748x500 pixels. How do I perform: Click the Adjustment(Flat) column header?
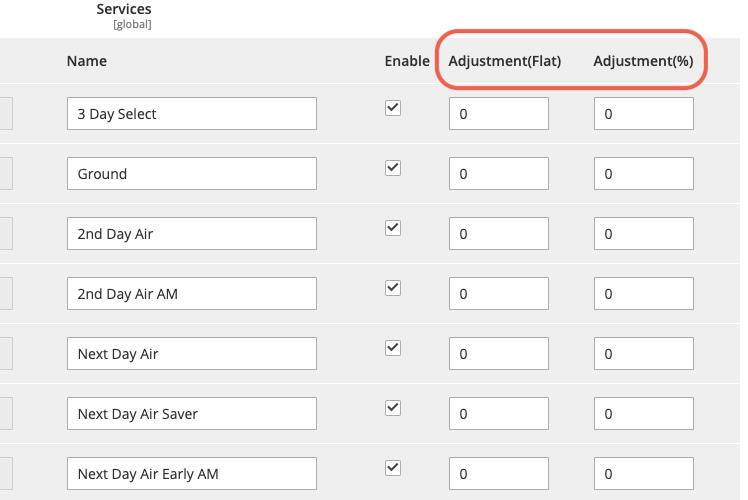pyautogui.click(x=505, y=61)
